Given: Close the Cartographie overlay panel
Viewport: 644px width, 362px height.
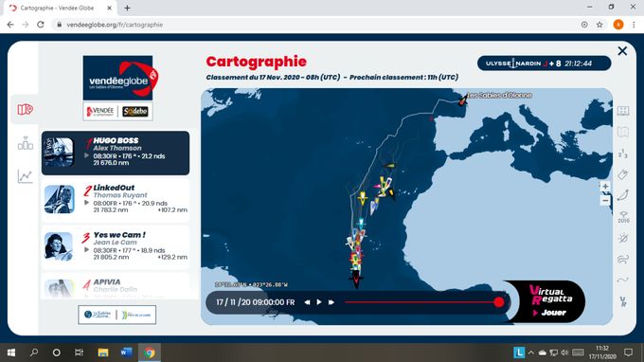Looking at the screenshot, I should 622,51.
